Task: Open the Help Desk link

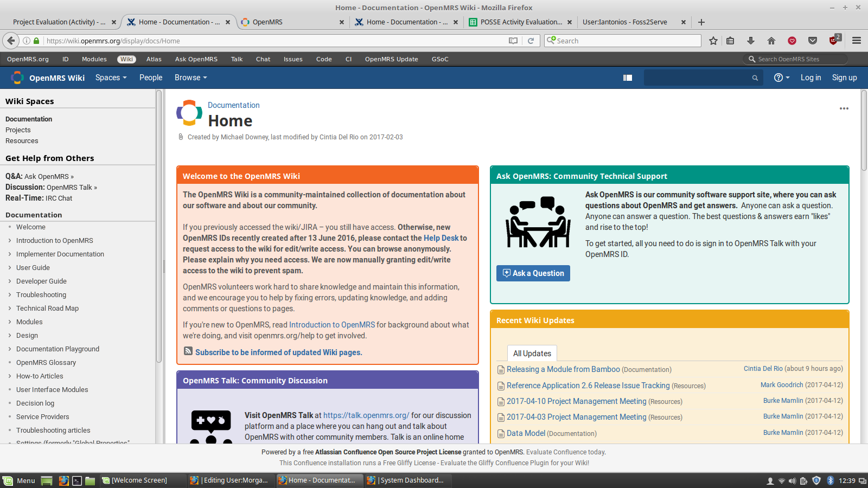Action: (441, 238)
